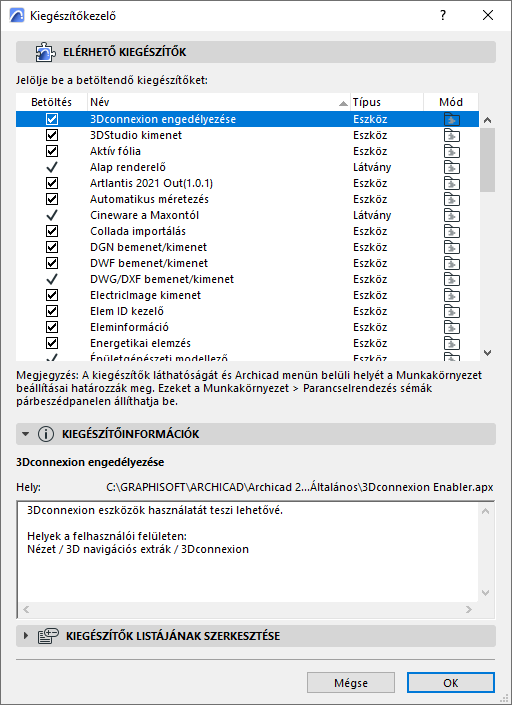Click the mode folder icon for Eleminformáció
The height and width of the screenshot is (705, 512).
(452, 327)
